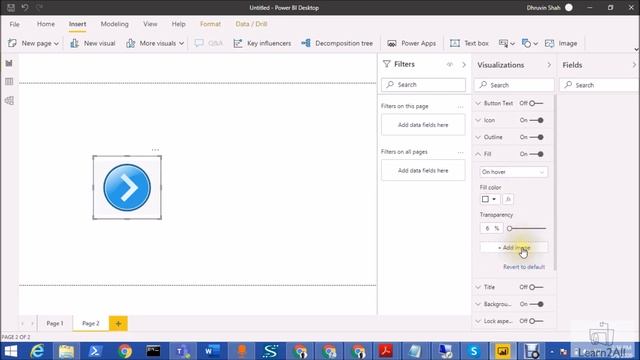Switch to the Data view icon
The height and width of the screenshot is (360, 640).
point(9,82)
